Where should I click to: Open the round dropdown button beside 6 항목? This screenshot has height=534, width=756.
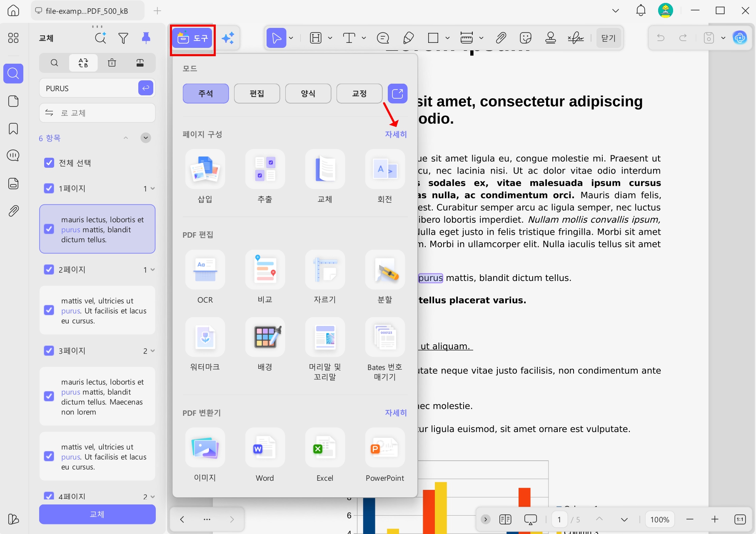[146, 138]
